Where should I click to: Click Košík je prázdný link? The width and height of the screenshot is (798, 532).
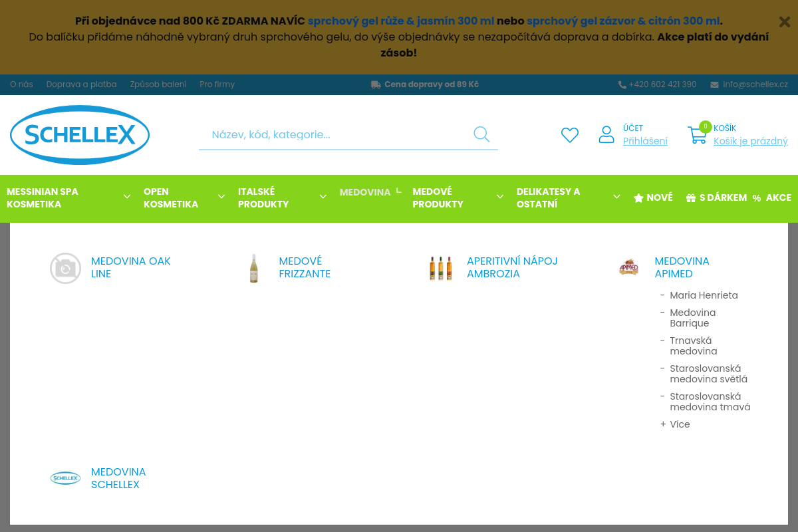751,141
